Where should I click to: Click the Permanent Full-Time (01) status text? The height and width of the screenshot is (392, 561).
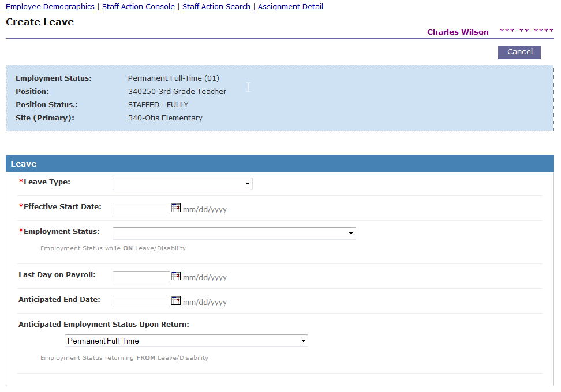point(174,78)
